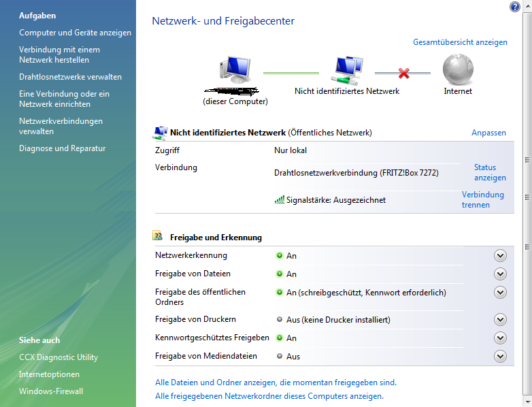Click 'Aus (keine Drucker installiert)' value
Viewport: 532px width, 407px height.
click(x=338, y=320)
